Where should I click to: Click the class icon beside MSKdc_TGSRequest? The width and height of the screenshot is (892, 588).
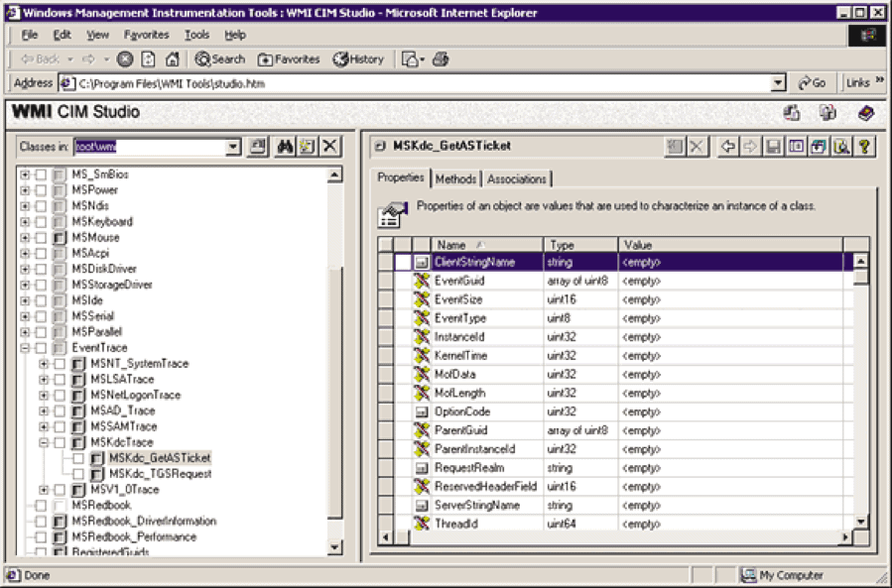pos(97,474)
